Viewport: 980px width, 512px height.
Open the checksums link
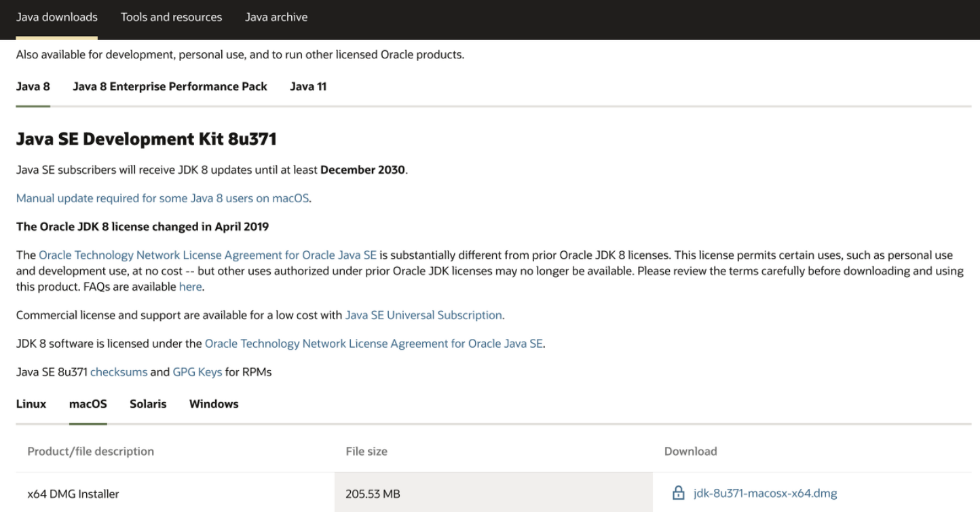click(x=119, y=372)
